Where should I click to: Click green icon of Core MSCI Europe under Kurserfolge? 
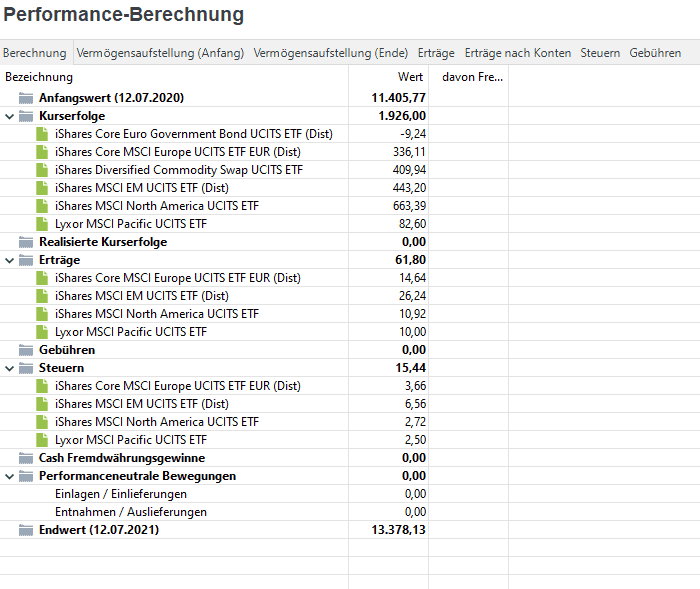pos(42,152)
